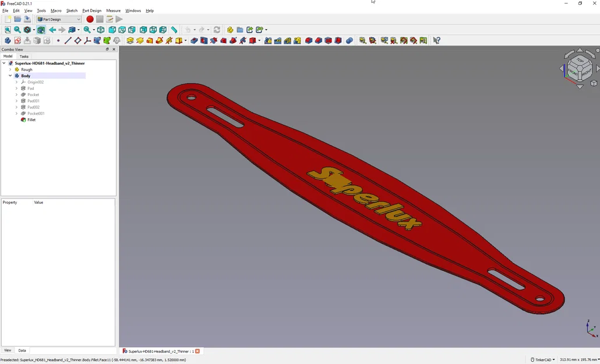
Task: Open the File menu
Action: (5, 10)
